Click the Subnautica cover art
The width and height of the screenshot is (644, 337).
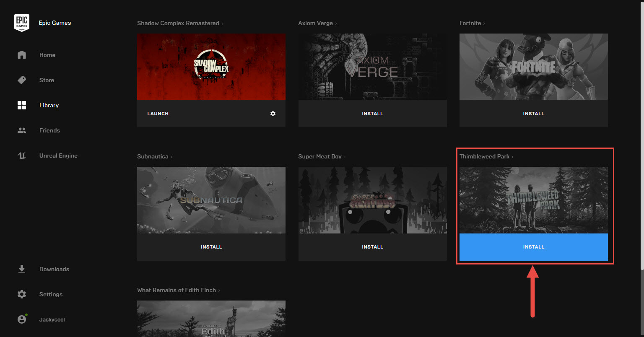[x=211, y=200]
